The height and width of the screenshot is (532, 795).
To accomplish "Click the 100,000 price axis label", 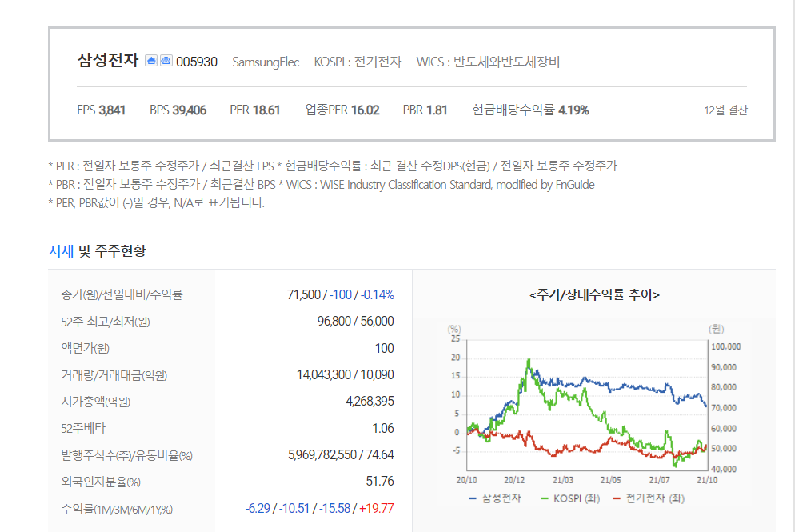I will [x=726, y=347].
